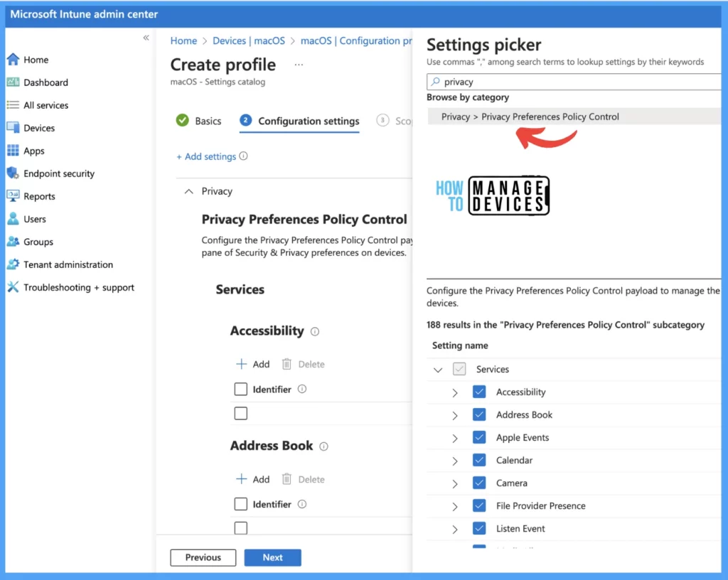Click the Home breadcrumb link
728x580 pixels.
point(183,41)
